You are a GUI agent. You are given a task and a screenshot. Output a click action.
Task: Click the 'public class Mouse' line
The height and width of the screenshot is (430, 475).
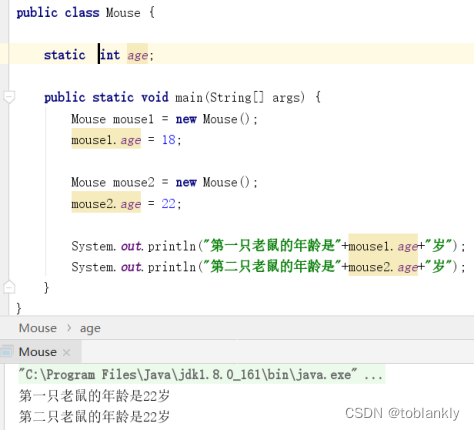(x=86, y=13)
